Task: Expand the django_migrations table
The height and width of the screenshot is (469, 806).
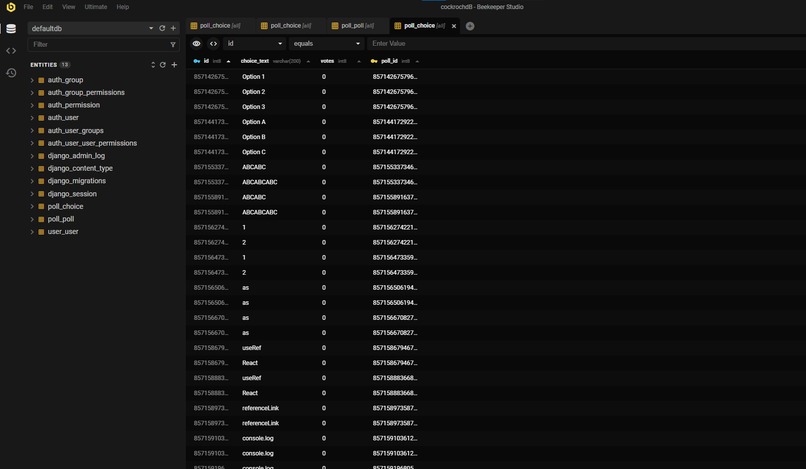Action: click(32, 182)
